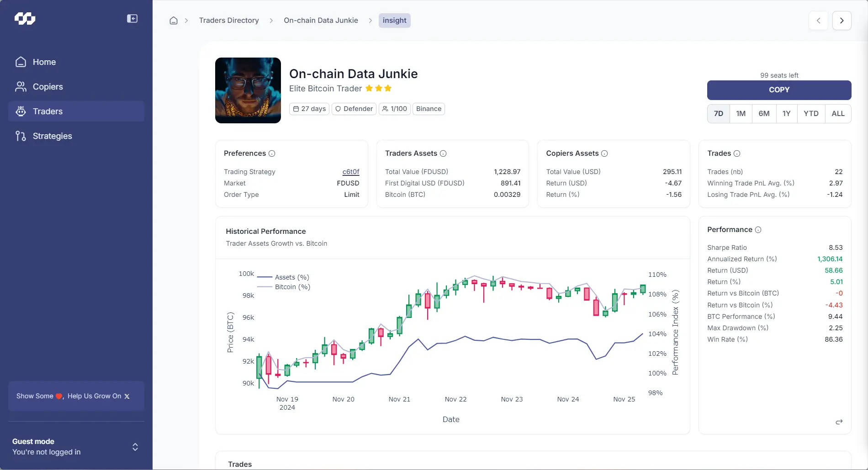This screenshot has height=470, width=868.
Task: Click the refresh icon in Performance panel
Action: tap(839, 422)
